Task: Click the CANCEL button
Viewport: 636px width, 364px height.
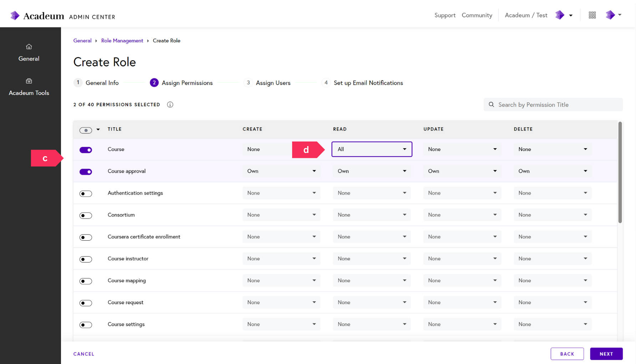Action: click(84, 354)
